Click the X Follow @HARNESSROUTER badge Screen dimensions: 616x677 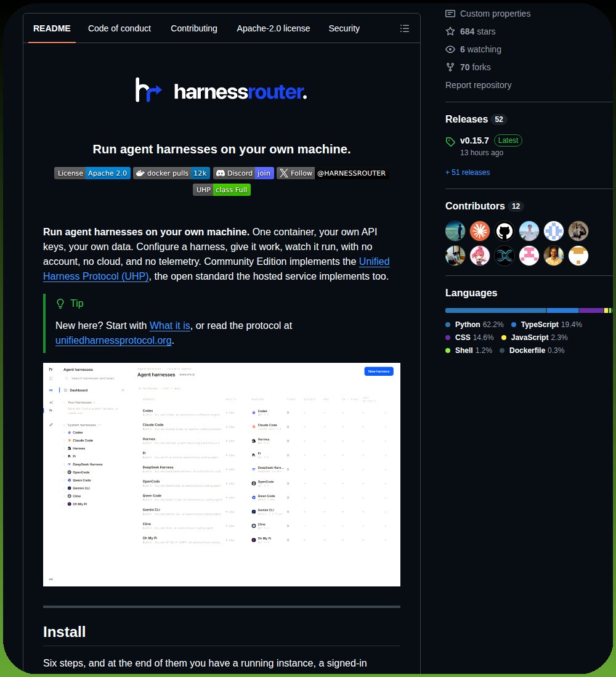[x=333, y=173]
